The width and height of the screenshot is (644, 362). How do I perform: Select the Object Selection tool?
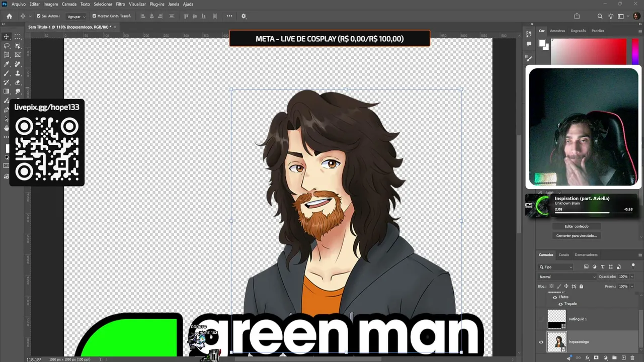pyautogui.click(x=18, y=46)
